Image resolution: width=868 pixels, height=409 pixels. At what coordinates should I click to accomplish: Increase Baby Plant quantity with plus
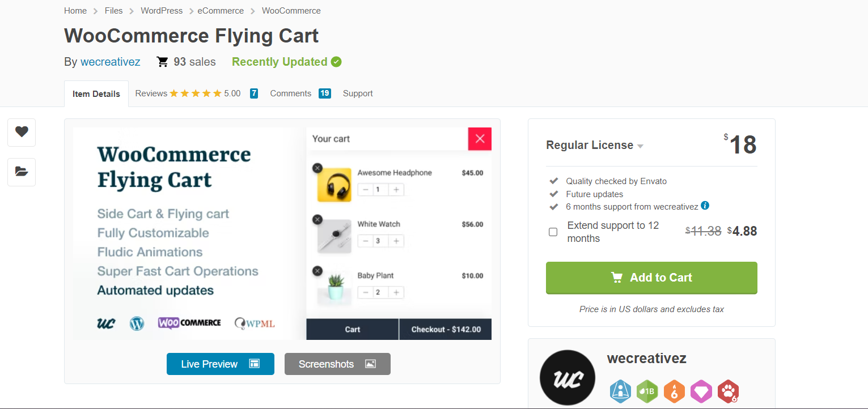click(396, 293)
